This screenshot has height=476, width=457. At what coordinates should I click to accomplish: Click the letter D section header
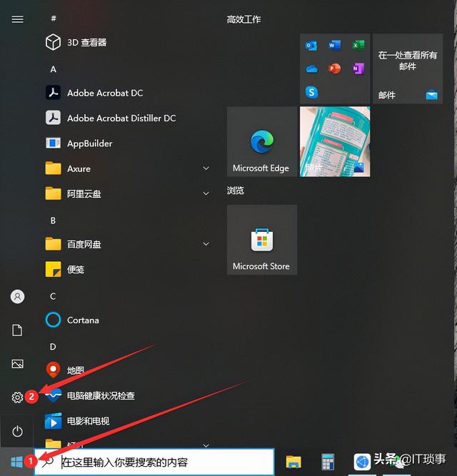pos(53,347)
